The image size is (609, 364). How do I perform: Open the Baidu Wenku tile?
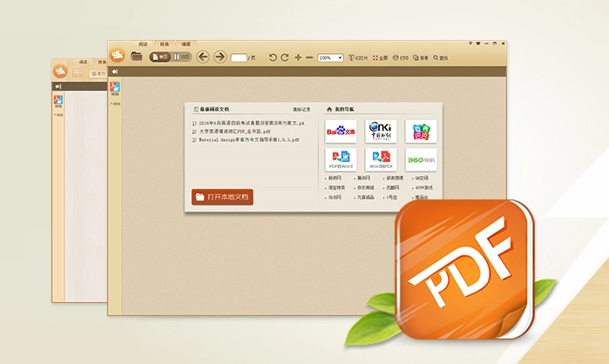341,131
